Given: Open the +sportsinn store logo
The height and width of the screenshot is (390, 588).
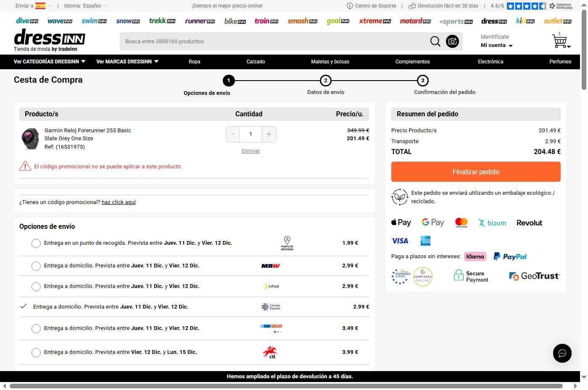Looking at the screenshot, I should tap(456, 21).
